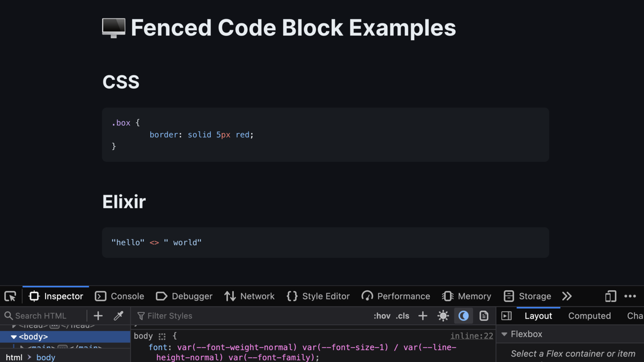This screenshot has width=644, height=362.
Task: Open the inline:22 source link
Action: pyautogui.click(x=472, y=336)
